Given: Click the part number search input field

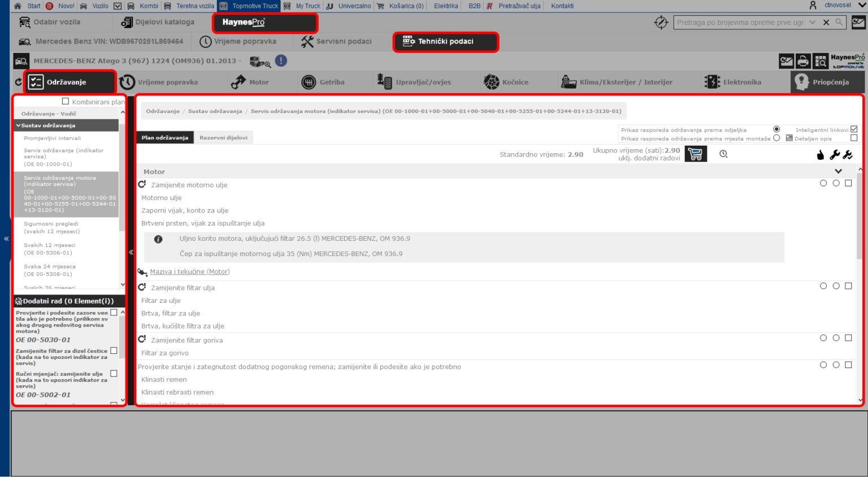Looking at the screenshot, I should click(x=741, y=22).
